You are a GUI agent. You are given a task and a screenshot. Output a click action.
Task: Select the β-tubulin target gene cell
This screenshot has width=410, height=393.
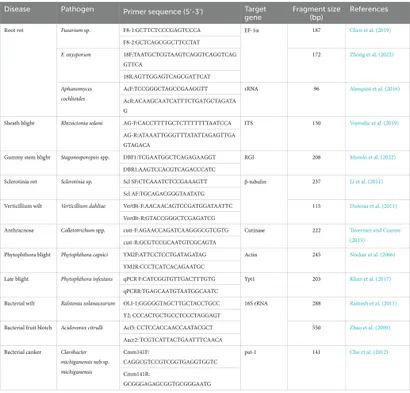255,182
